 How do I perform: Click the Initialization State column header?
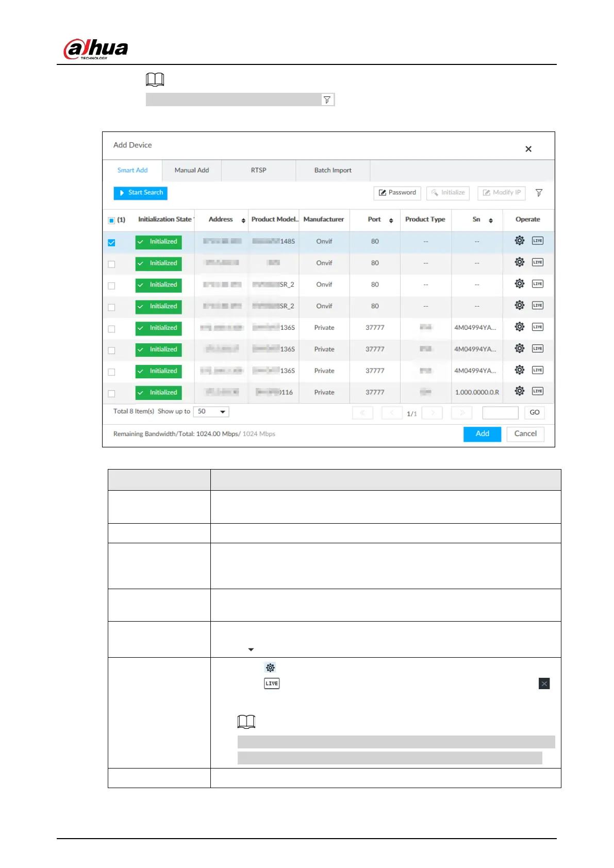click(165, 220)
